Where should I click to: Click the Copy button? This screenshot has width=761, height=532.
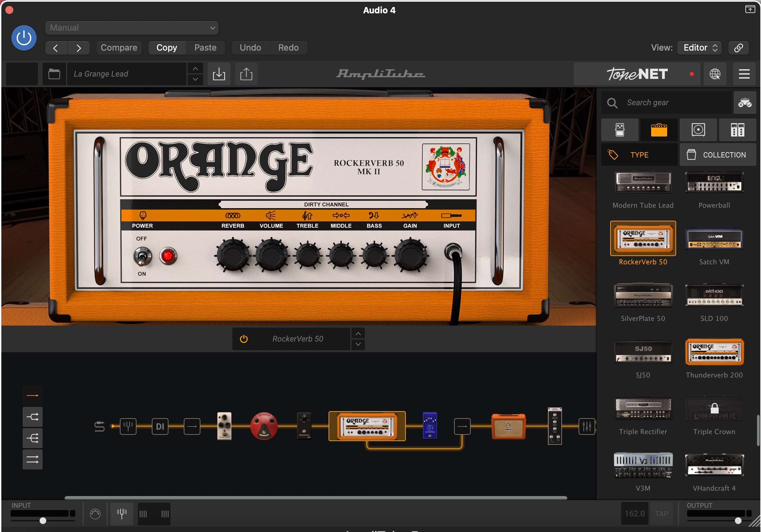[x=167, y=48]
